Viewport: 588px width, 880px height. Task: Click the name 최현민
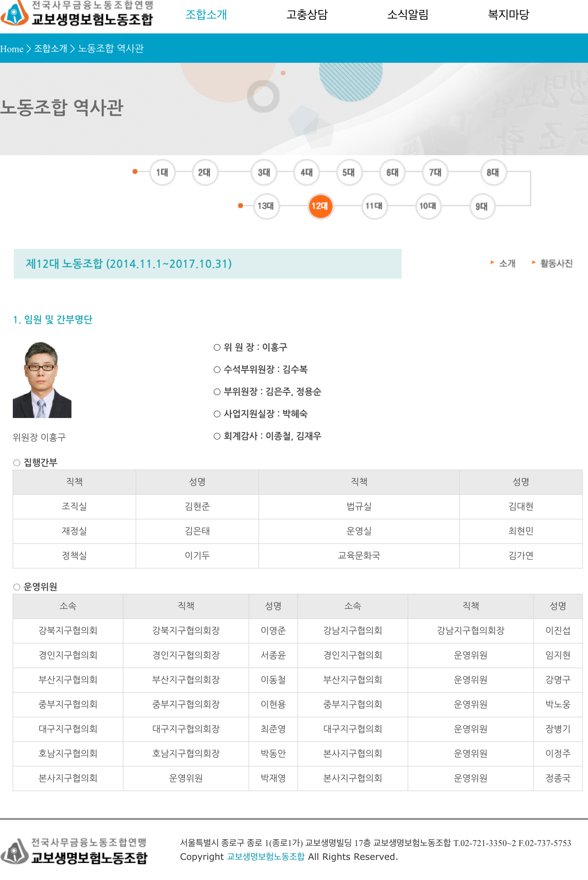521,531
